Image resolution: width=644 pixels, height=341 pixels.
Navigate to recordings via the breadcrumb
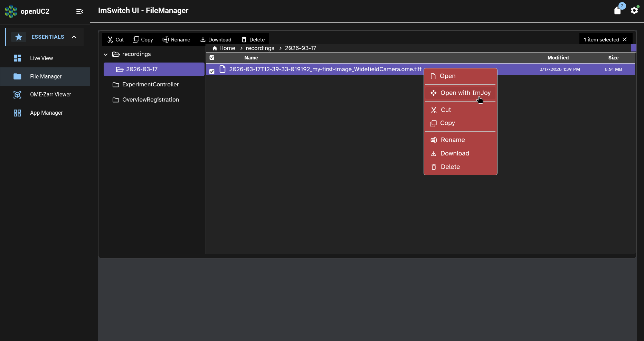click(x=259, y=48)
